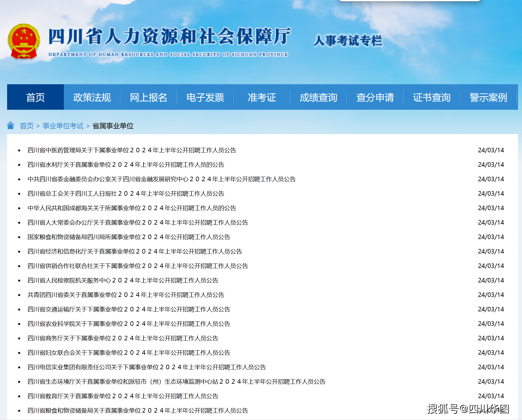Open 四川省水利厅 recruitment announcement
This screenshot has height=420, width=522.
[126, 164]
